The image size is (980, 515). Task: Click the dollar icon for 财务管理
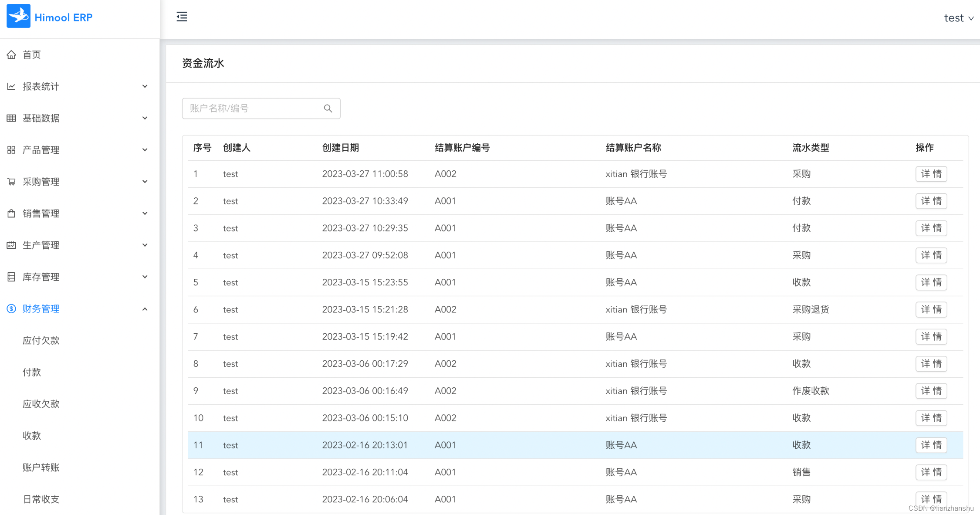(x=11, y=309)
